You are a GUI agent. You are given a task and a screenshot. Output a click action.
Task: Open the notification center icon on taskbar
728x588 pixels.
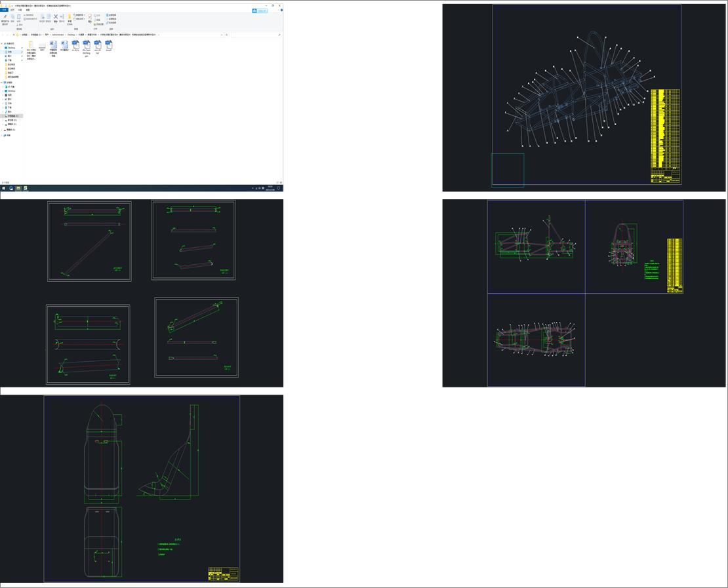coord(279,188)
